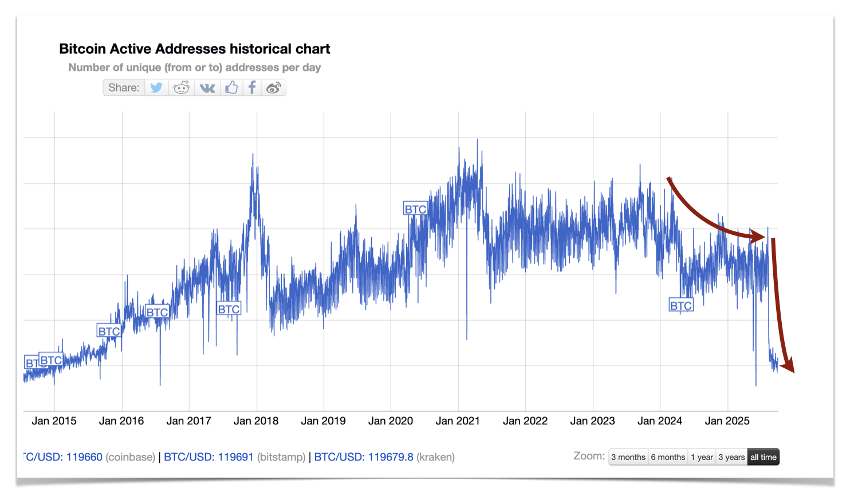Choose the all time zoom option
Screen dimensions: 858x504
(x=763, y=457)
